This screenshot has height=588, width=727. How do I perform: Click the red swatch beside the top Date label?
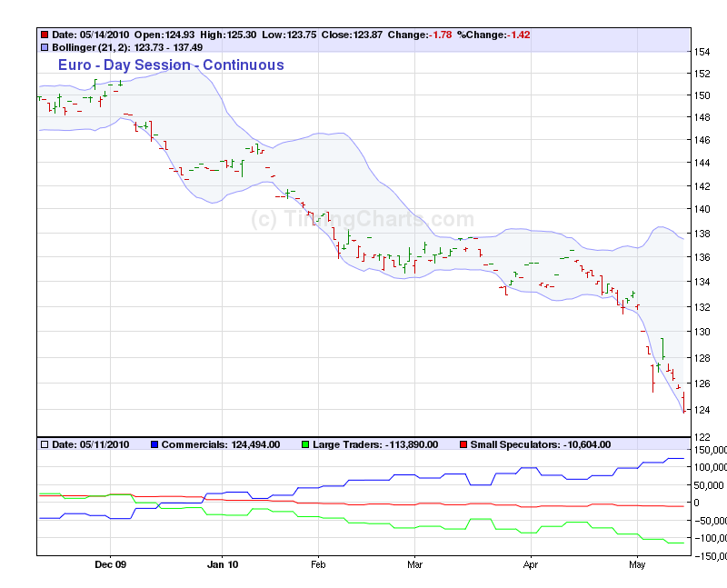45,35
